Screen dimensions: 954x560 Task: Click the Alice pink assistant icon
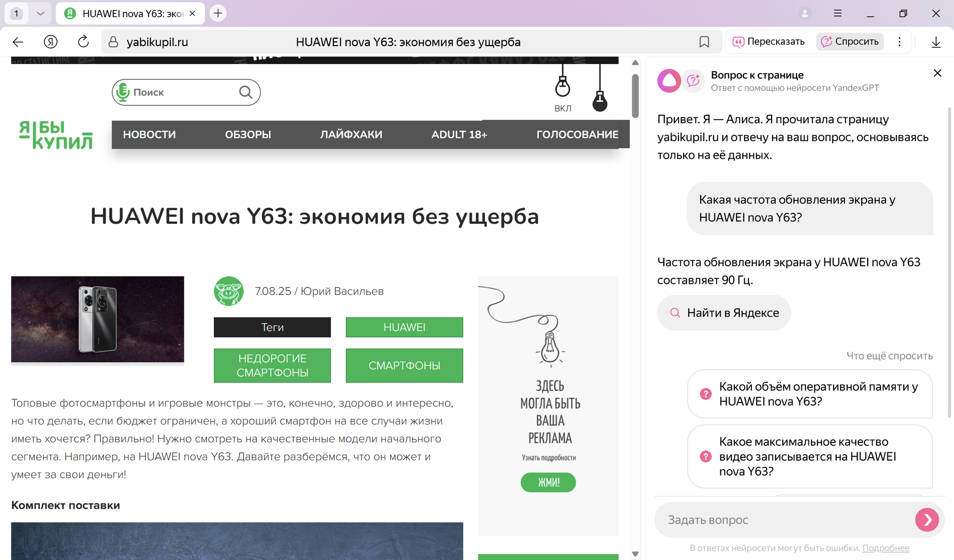pos(669,80)
